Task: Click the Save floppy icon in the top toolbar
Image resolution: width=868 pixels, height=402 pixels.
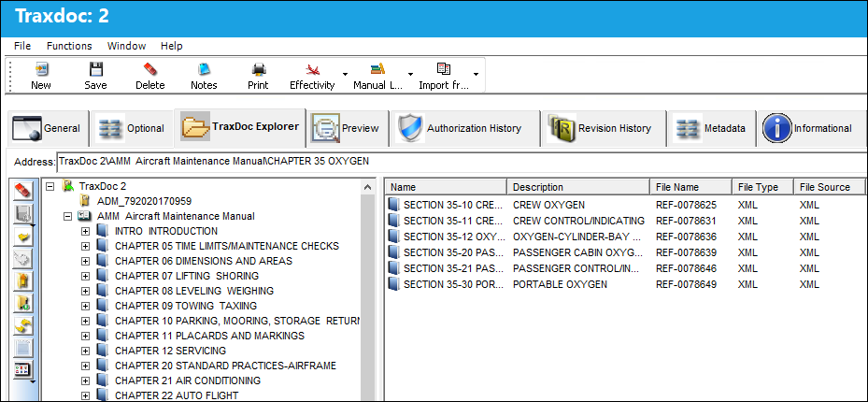Action: click(95, 69)
